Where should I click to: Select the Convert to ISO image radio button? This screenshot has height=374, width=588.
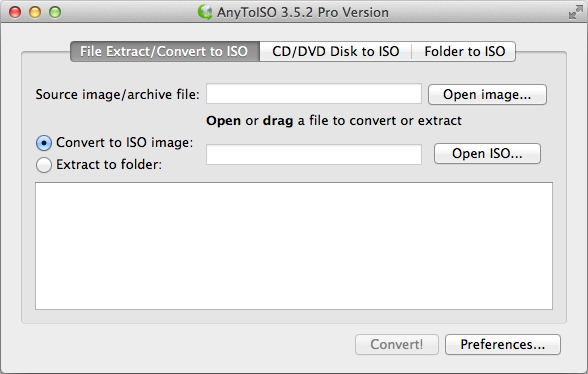pyautogui.click(x=44, y=143)
